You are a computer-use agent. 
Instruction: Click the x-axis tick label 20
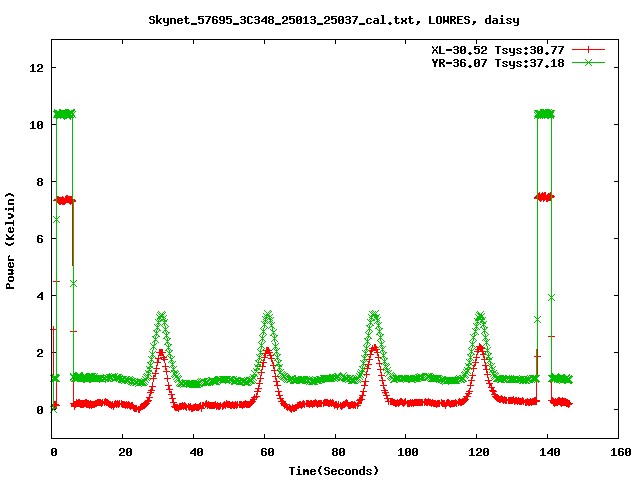[125, 452]
